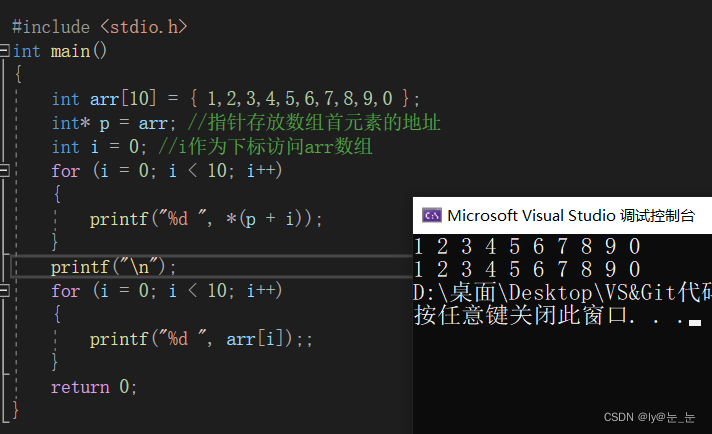The width and height of the screenshot is (712, 434).
Task: Click the first console output row of numbers
Action: pyautogui.click(x=527, y=247)
